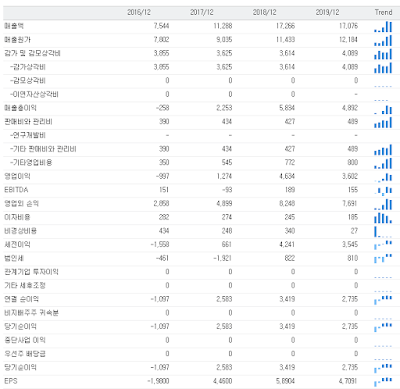Click the -93 value in EBITDA row
This screenshot has height=389, width=400.
coord(227,190)
